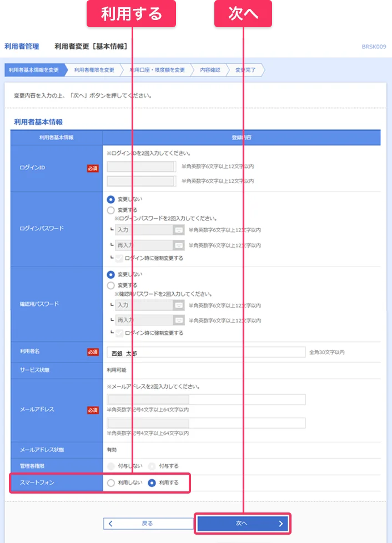The width and height of the screenshot is (392, 543).
Task: Select 付与しない for 管理者権限
Action: coord(111,466)
